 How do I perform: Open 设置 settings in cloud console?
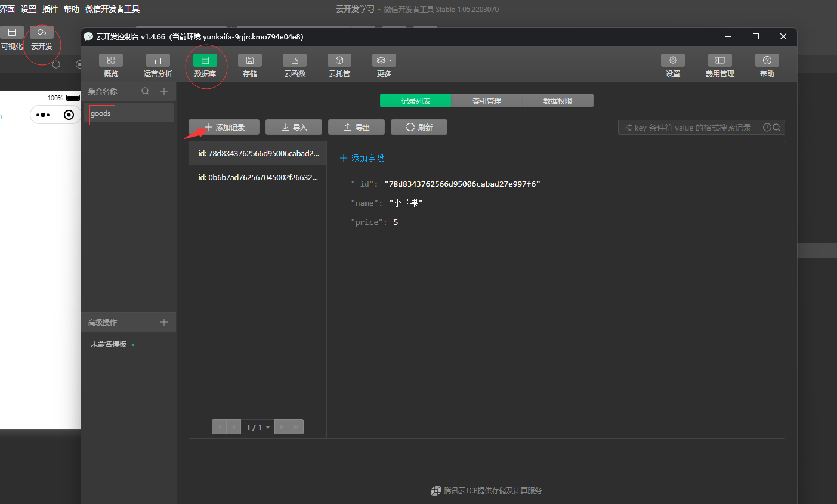[x=673, y=66]
